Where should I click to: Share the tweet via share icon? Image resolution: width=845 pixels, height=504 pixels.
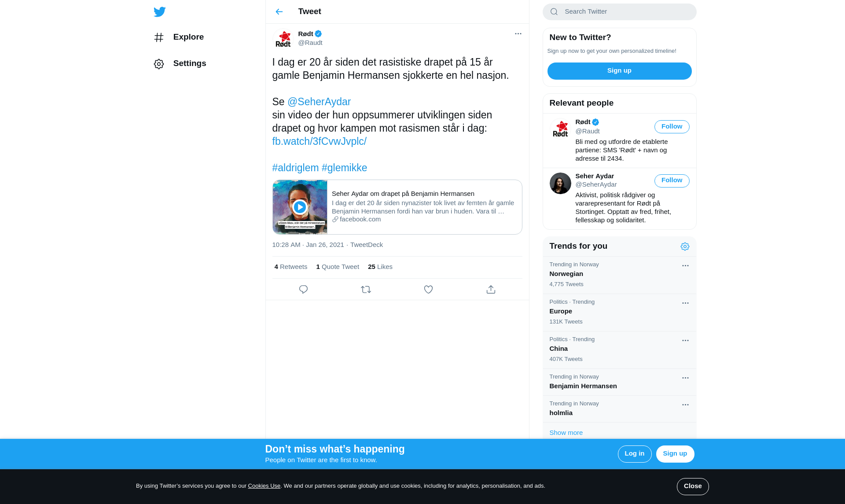pos(491,290)
